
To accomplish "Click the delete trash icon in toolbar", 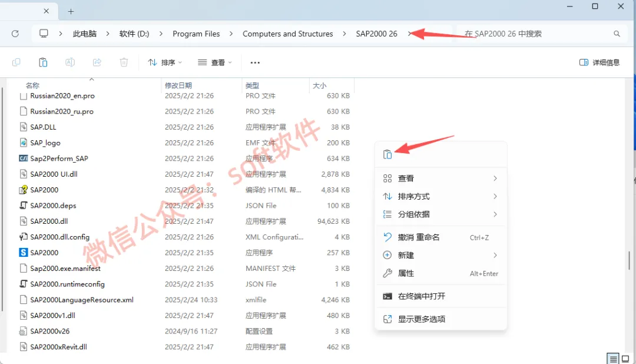I will click(124, 62).
